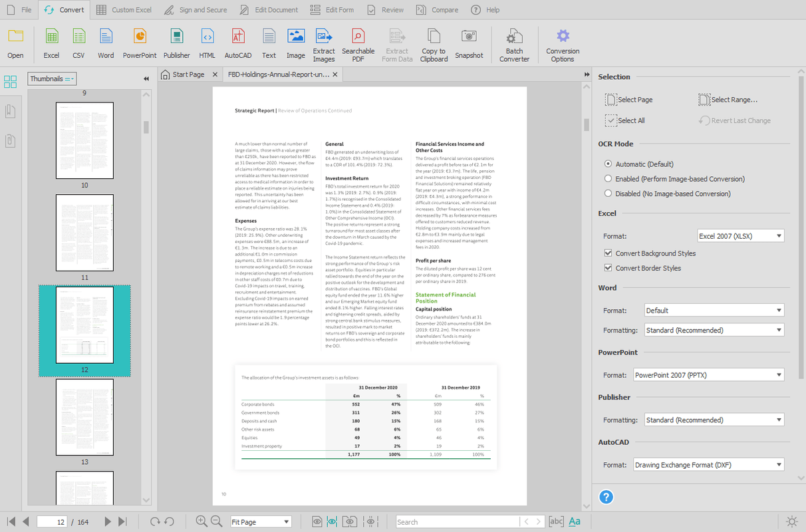
Task: Open Conversion Options gear icon
Action: (x=563, y=43)
